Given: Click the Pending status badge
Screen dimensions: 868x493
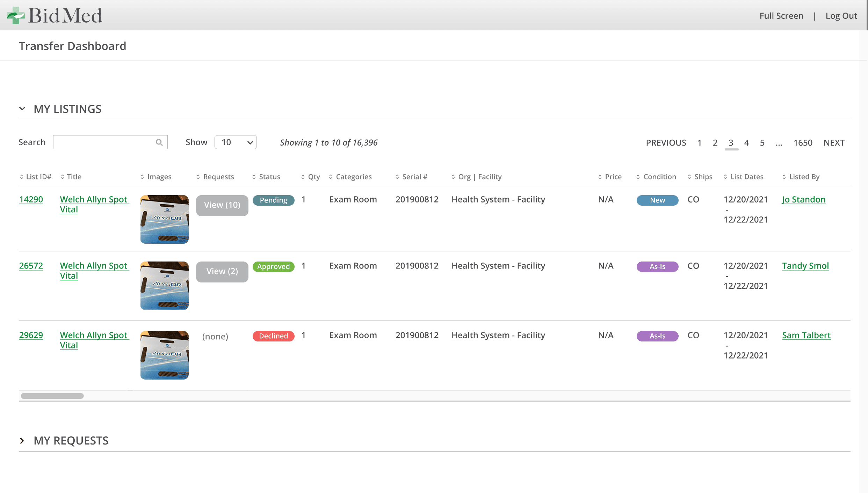Looking at the screenshot, I should [x=274, y=200].
